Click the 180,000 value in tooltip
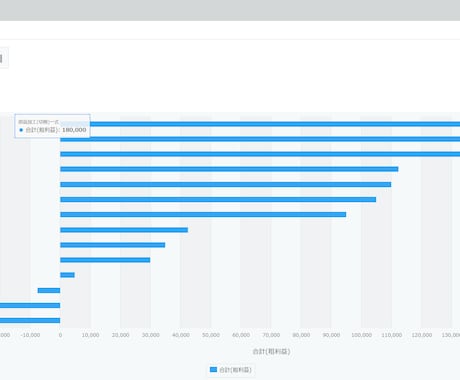 tap(74, 130)
